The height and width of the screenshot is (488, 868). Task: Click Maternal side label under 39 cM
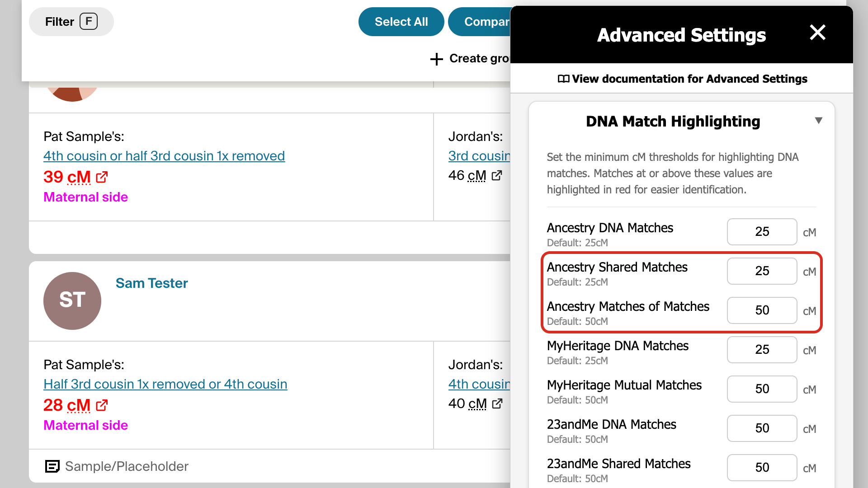pos(85,197)
